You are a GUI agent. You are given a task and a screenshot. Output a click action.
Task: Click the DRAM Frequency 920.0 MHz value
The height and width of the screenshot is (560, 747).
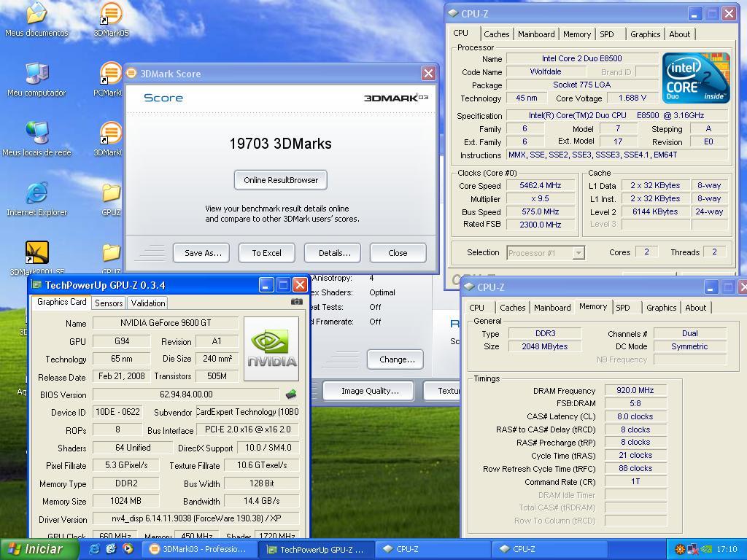tap(635, 391)
